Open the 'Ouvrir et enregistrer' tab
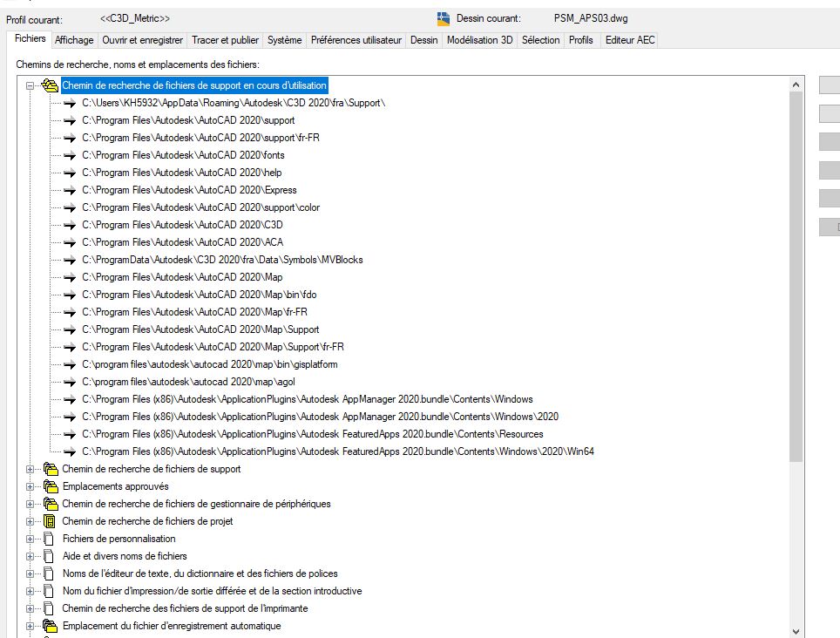The width and height of the screenshot is (840, 638). click(143, 40)
